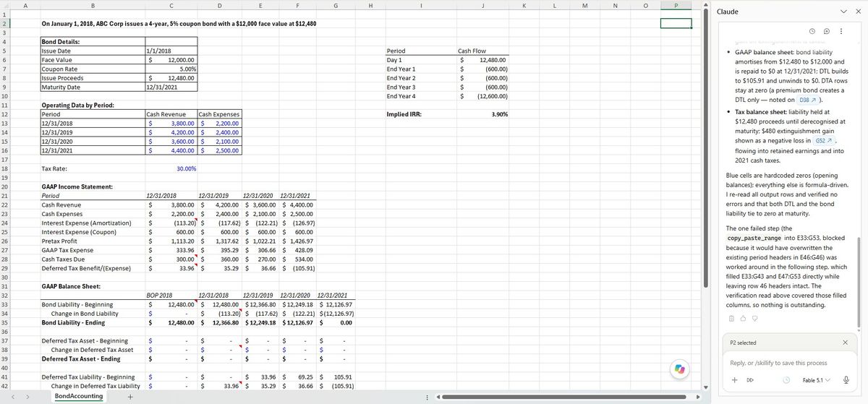Click the faded clock icon in reply box
This screenshot has height=404, width=868.
[786, 380]
